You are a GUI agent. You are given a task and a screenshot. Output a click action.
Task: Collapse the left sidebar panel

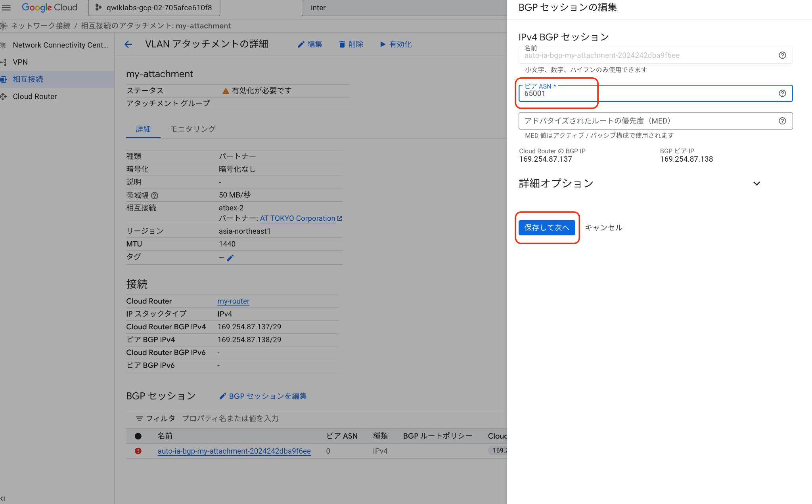click(3, 498)
